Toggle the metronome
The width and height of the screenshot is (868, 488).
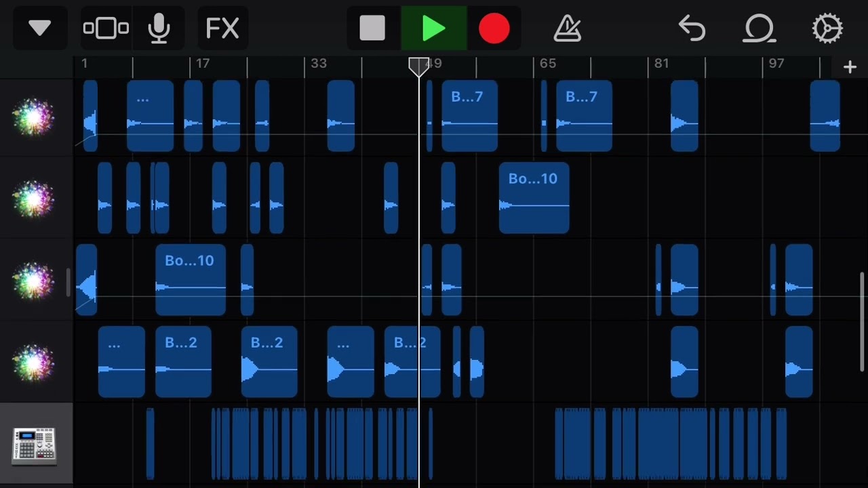click(567, 28)
